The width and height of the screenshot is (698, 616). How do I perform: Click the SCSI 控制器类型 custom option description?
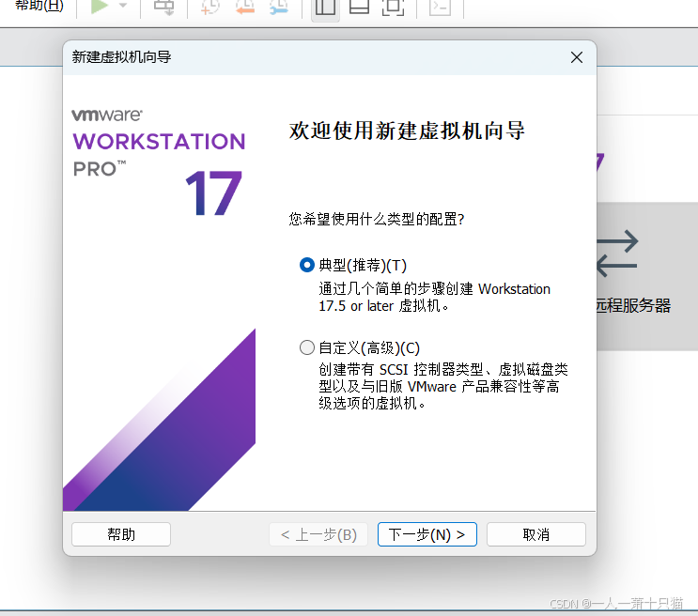click(443, 386)
